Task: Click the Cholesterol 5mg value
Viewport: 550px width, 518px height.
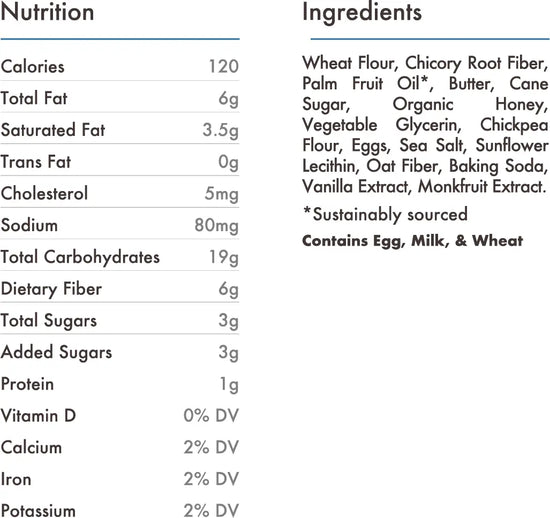Action: (x=222, y=194)
